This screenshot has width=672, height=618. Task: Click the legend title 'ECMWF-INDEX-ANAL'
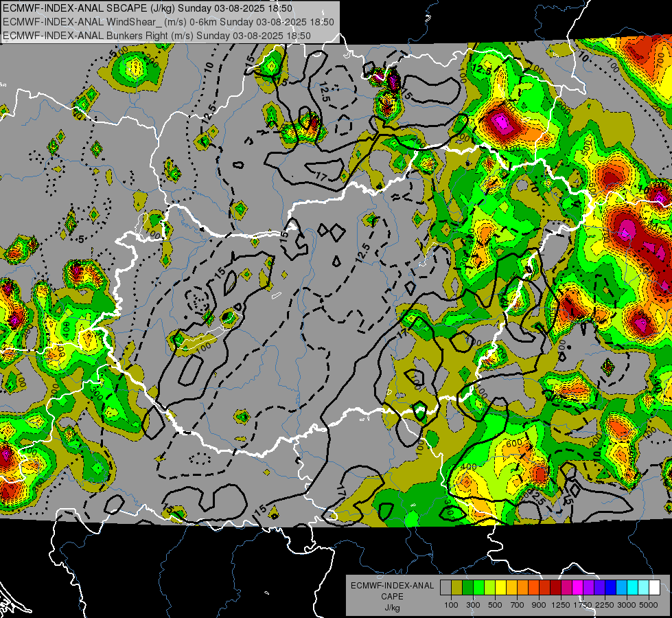click(392, 586)
